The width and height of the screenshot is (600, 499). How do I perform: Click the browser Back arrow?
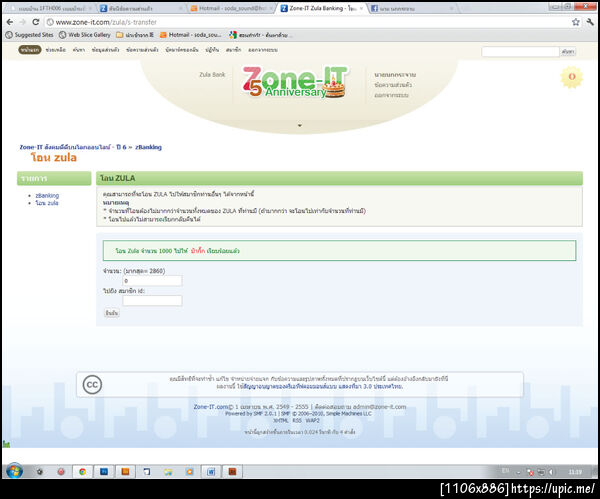tap(10, 22)
